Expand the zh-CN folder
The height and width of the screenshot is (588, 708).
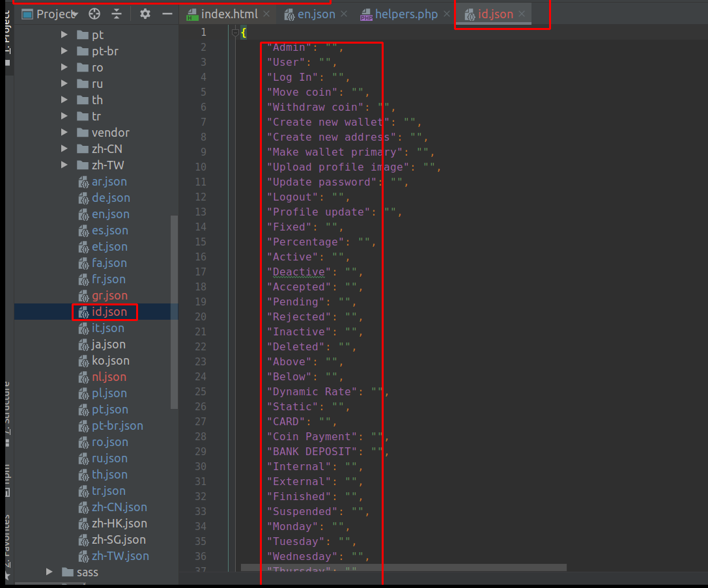[64, 149]
